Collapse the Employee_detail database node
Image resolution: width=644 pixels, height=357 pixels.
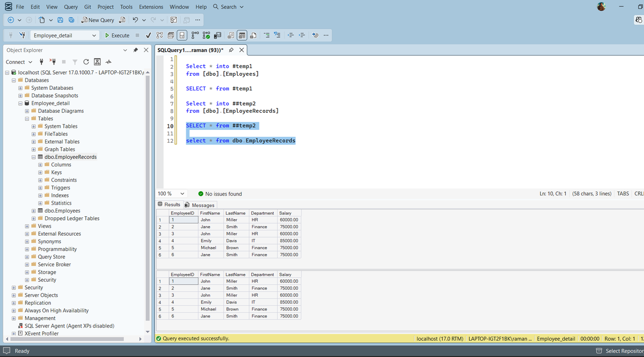[x=20, y=103]
